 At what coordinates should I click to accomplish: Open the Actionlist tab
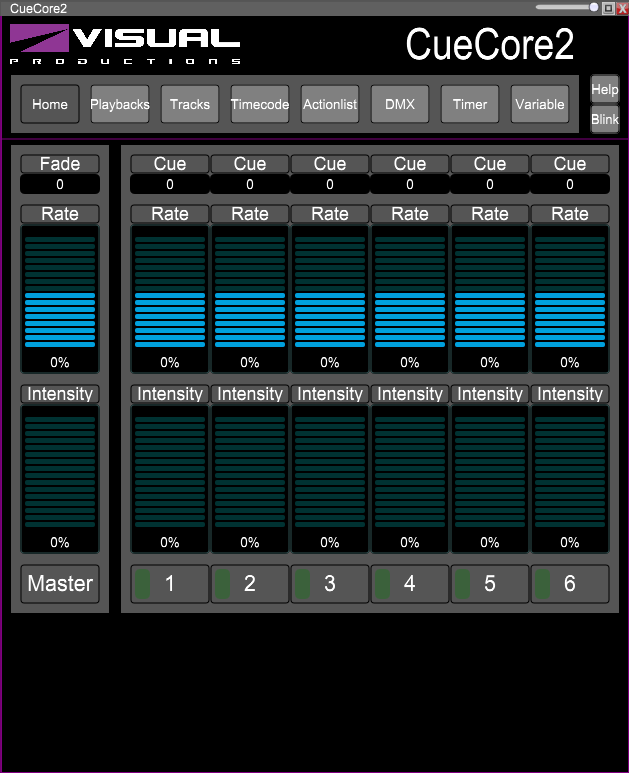point(330,104)
